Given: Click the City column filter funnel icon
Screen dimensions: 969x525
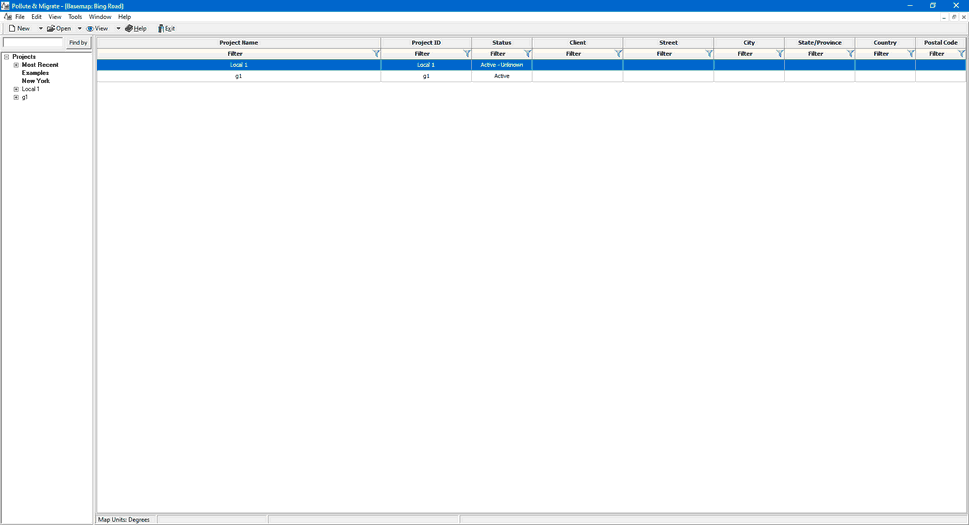Looking at the screenshot, I should (x=779, y=54).
